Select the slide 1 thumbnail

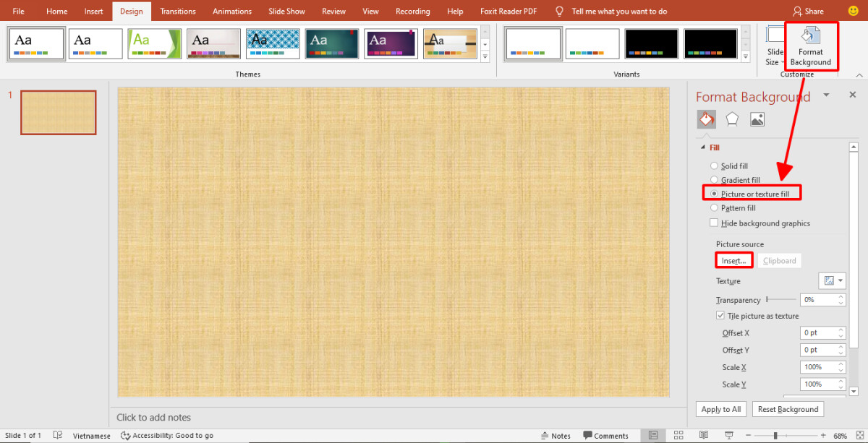tap(59, 113)
